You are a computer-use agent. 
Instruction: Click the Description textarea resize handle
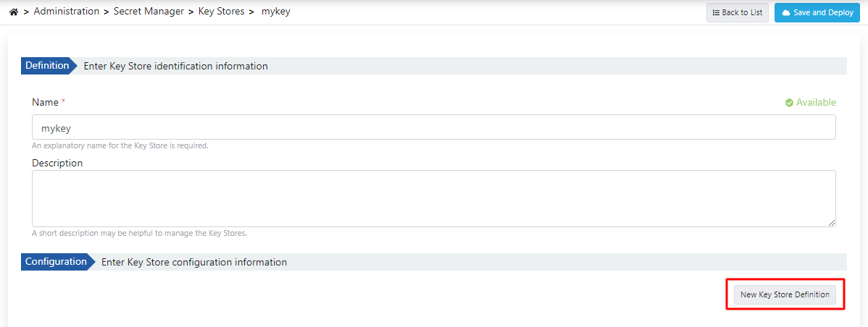(x=832, y=223)
